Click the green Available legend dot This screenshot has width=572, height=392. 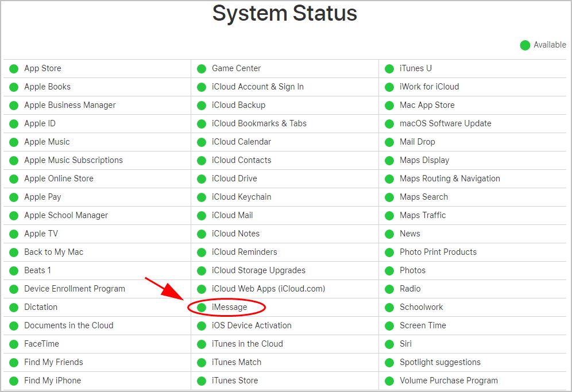525,45
